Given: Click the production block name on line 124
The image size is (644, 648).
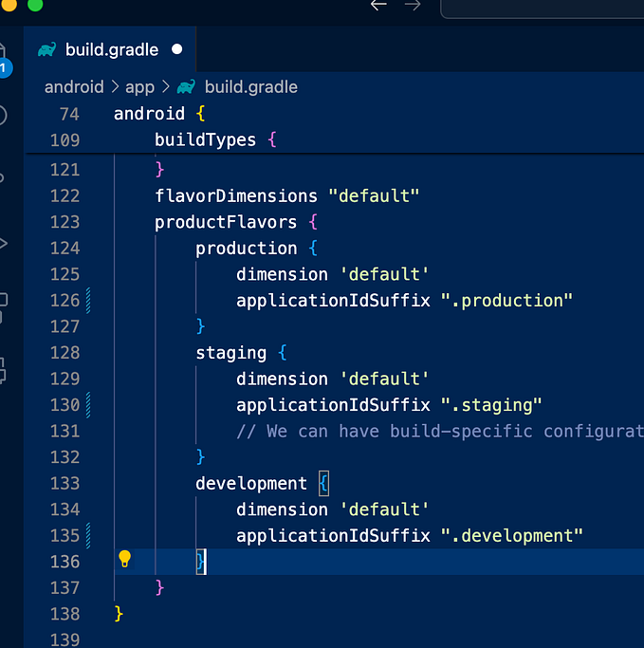Looking at the screenshot, I should (x=247, y=248).
